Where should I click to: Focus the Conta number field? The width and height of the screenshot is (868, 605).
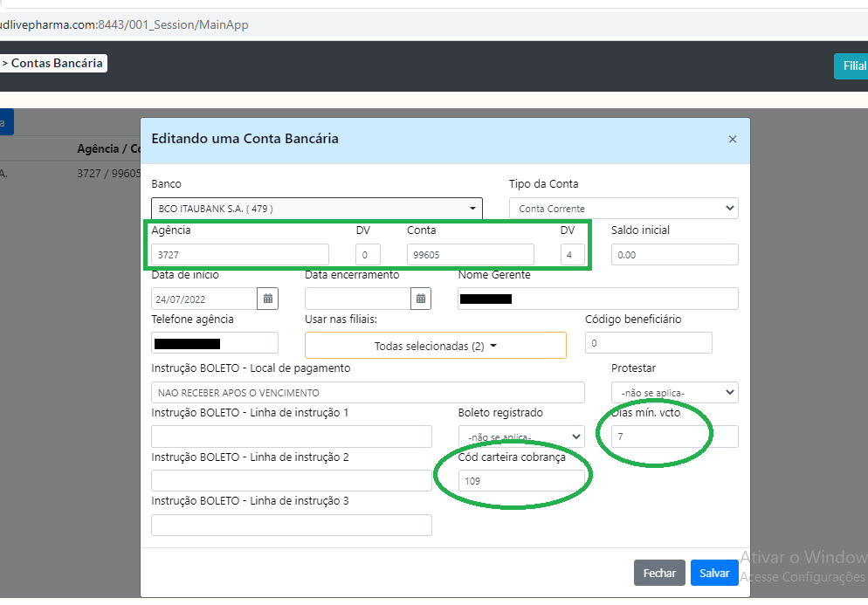[x=470, y=254]
